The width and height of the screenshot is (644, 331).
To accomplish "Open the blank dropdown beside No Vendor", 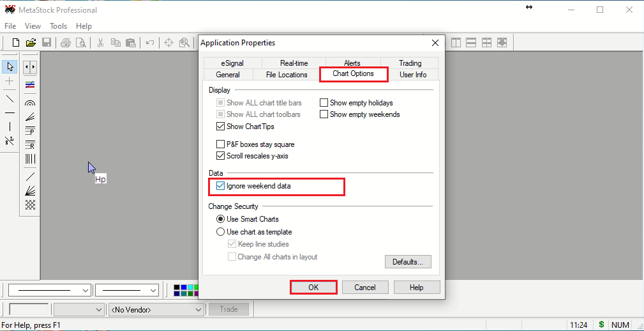I will click(x=79, y=310).
